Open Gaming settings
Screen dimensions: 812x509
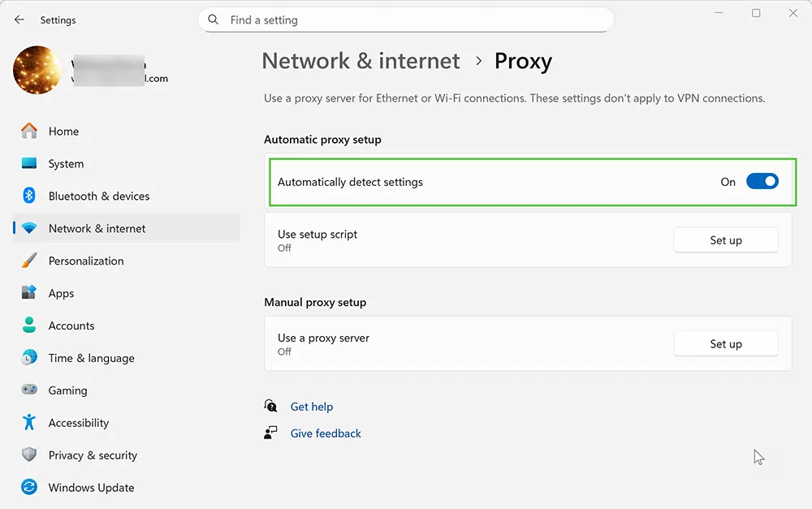(x=66, y=390)
